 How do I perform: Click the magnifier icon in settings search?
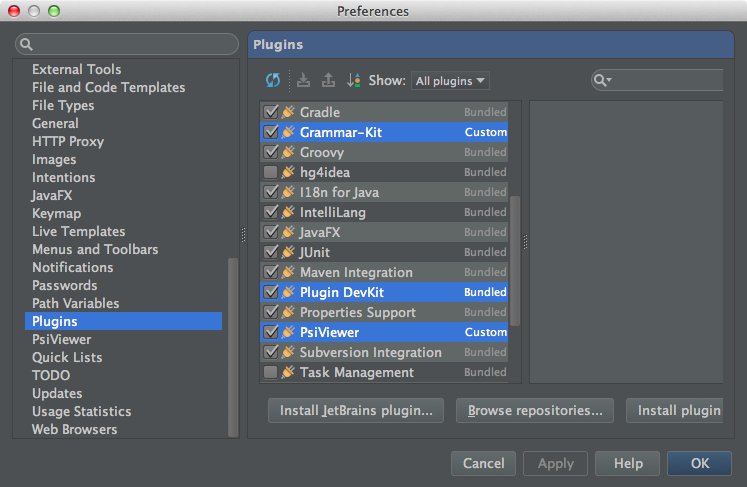click(x=26, y=45)
